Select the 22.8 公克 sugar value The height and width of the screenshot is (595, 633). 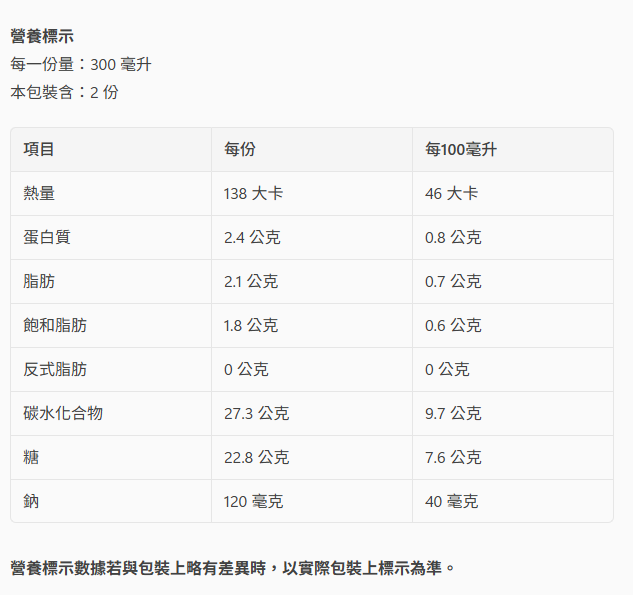(256, 457)
